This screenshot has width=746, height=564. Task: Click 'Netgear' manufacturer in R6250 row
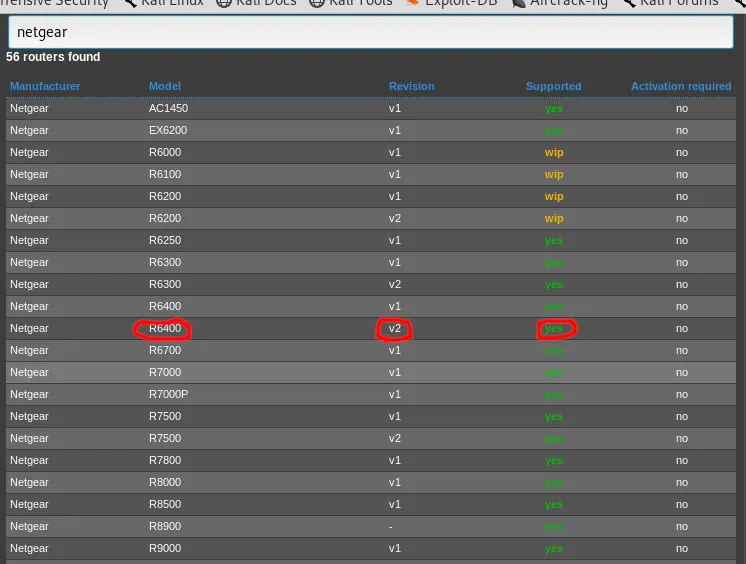pyautogui.click(x=29, y=240)
